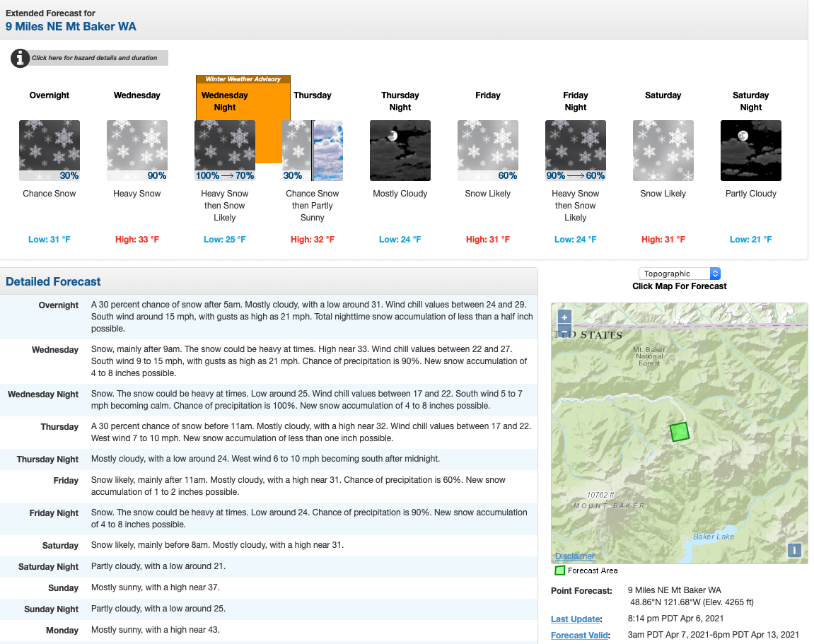Select the Friday snow likely icon
The width and height of the screenshot is (814, 644).
point(488,151)
